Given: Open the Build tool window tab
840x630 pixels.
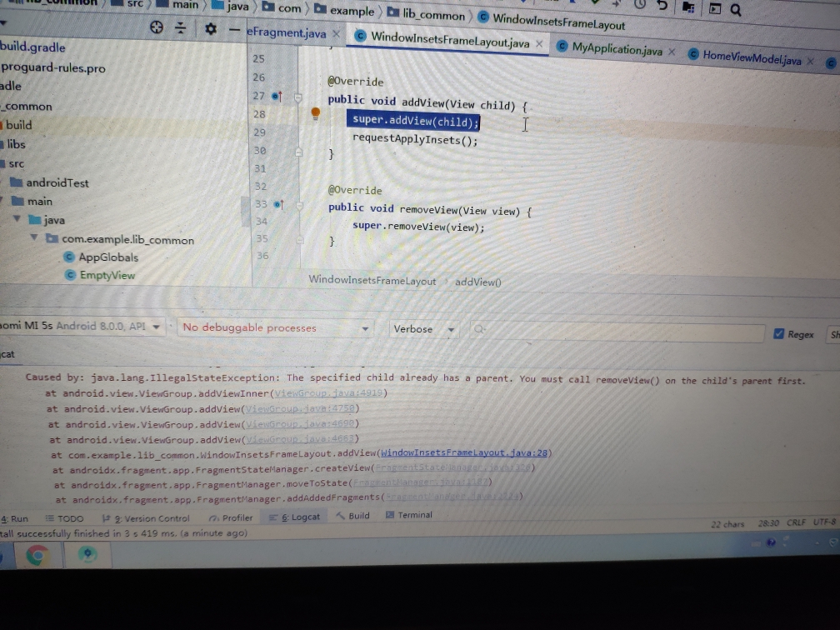Looking at the screenshot, I should [x=353, y=515].
